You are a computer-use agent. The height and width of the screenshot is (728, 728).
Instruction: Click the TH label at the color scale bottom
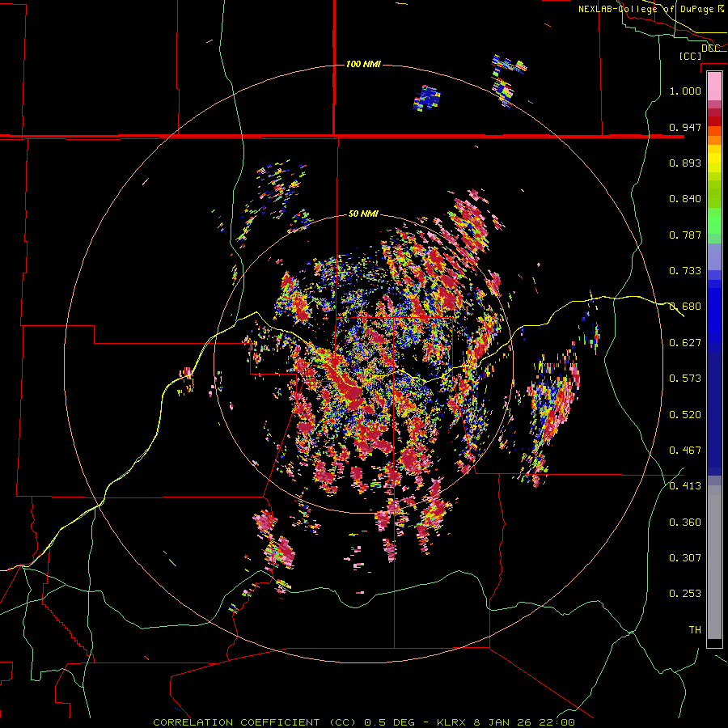pyautogui.click(x=695, y=630)
